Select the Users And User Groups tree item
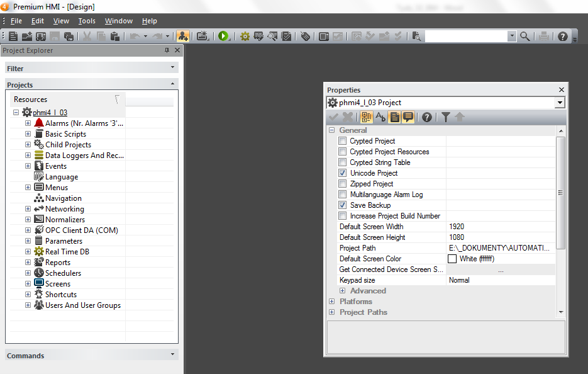 coord(83,305)
